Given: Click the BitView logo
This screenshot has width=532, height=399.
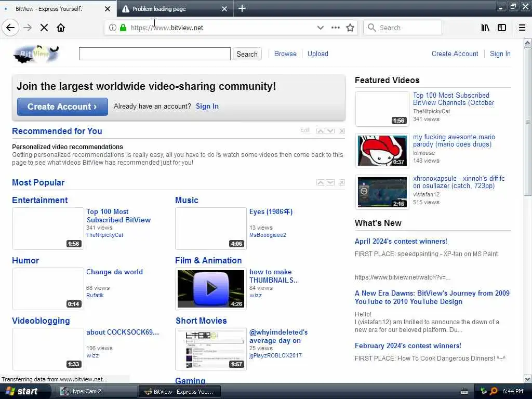Looking at the screenshot, I should (36, 54).
